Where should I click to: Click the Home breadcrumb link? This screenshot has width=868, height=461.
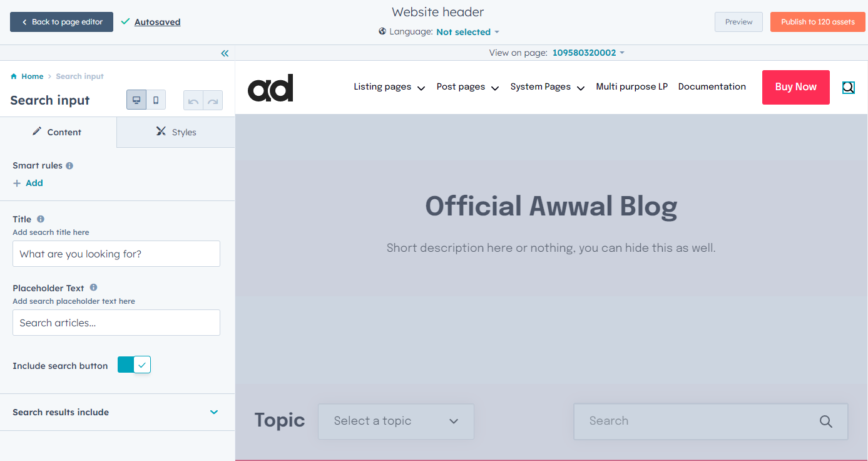click(33, 76)
